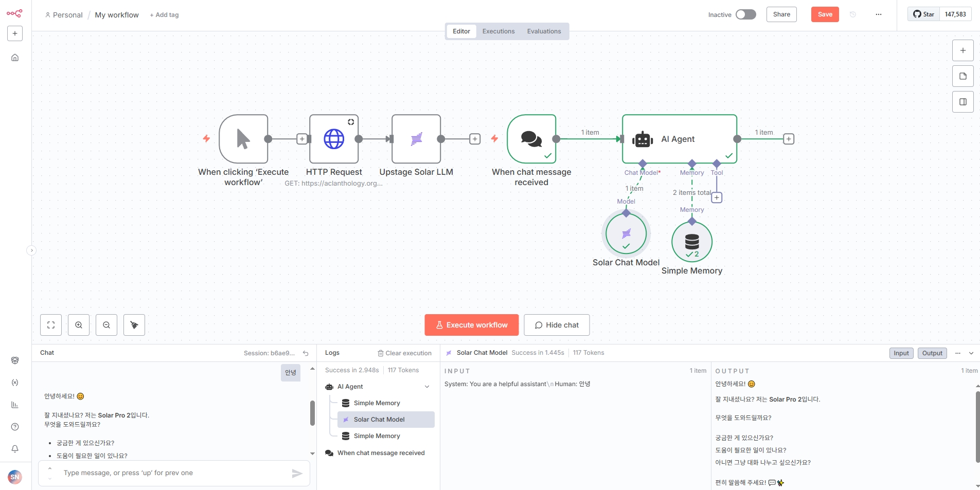Click the Add node plus button on canvas
Screen dimensions: 980x490
[963, 50]
